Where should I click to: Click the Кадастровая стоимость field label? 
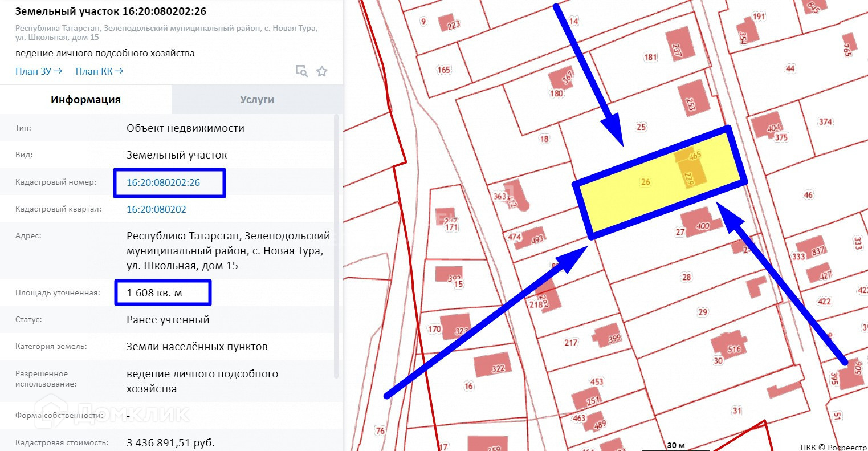click(62, 443)
